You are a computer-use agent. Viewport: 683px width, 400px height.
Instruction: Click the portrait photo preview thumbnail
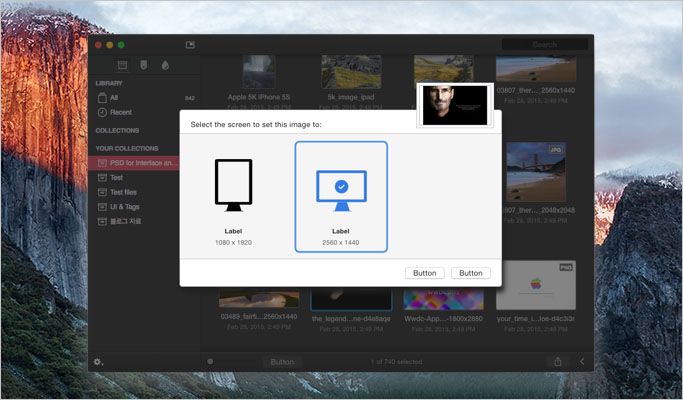coord(455,105)
